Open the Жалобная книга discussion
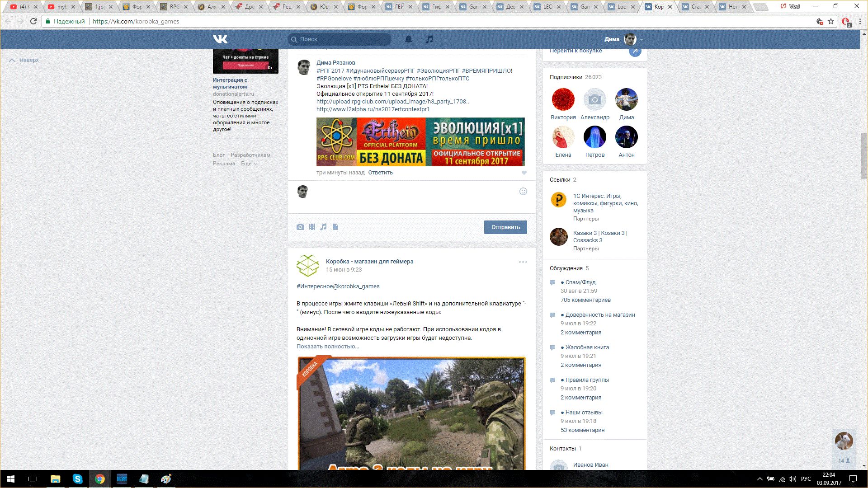 587,347
